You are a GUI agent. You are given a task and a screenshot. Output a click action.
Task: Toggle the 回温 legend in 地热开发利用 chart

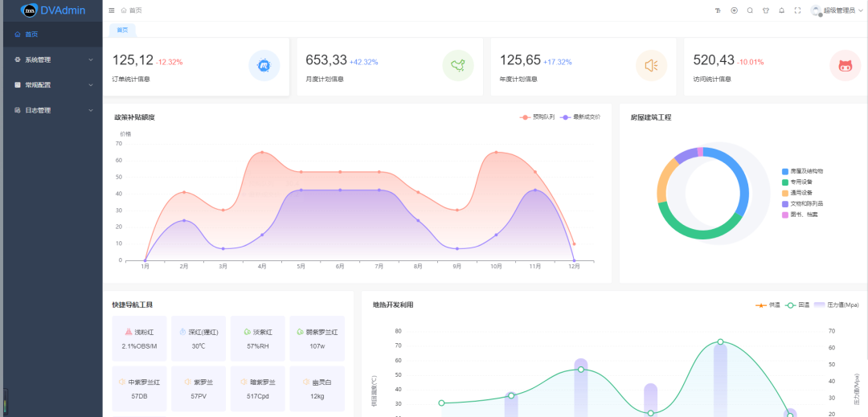click(x=798, y=305)
